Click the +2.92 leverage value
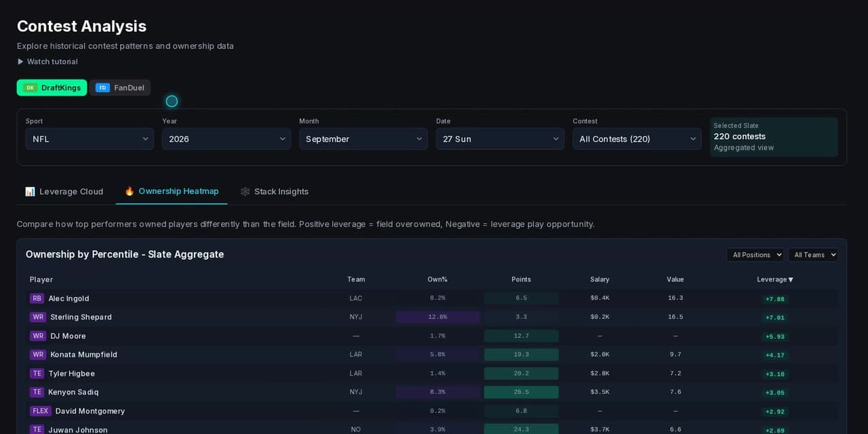 point(774,412)
